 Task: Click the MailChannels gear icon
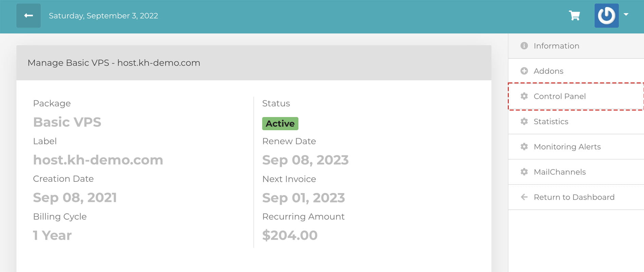coord(524,172)
